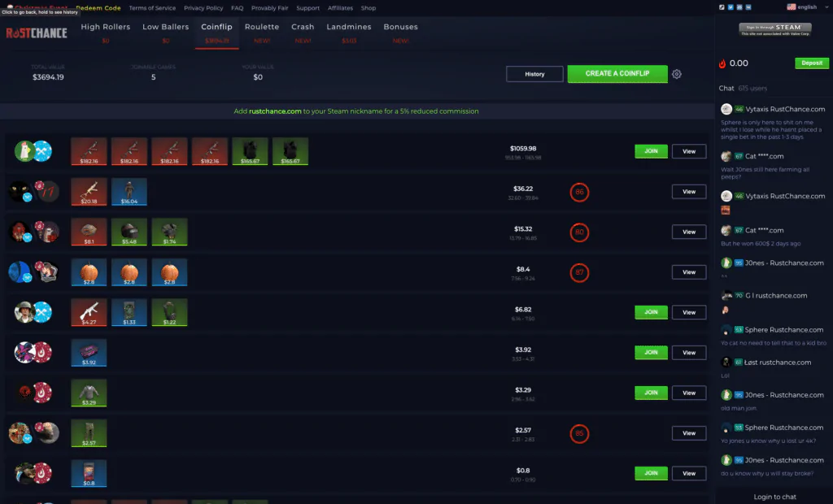833x504 pixels.
Task: Click the $1.33 item thumbnail
Action: 129,312
